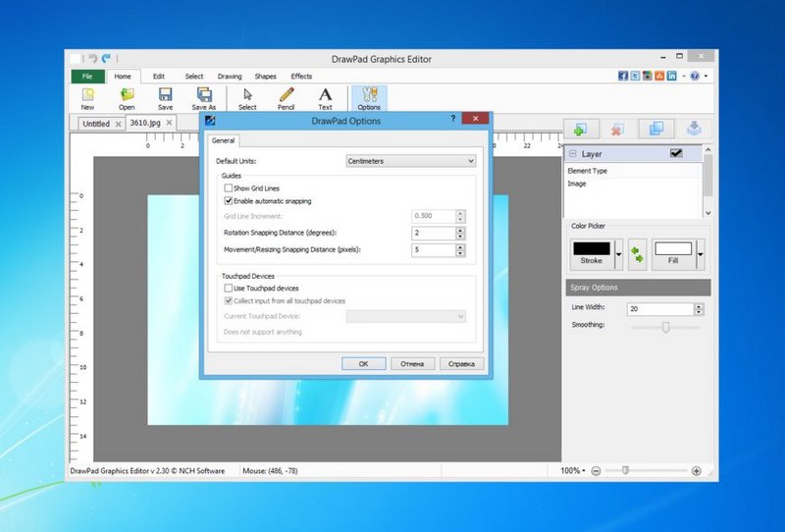Click the Отмена cancel button
This screenshot has height=532, width=785.
[x=412, y=364]
